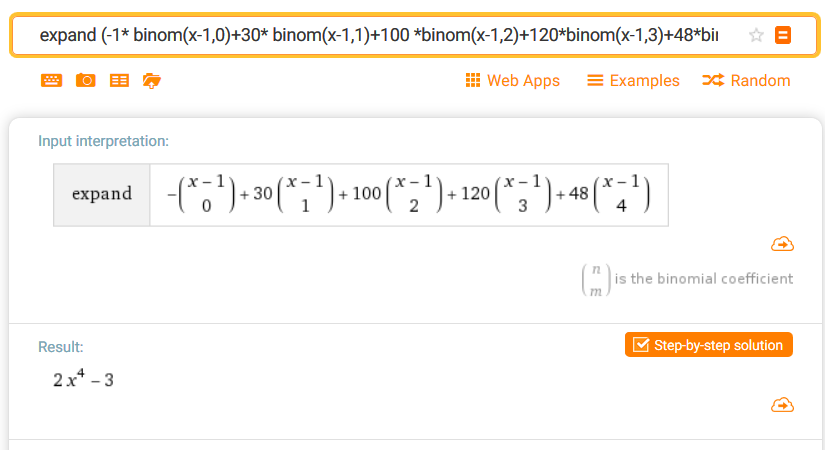Click the Random link
825x450 pixels.
point(746,81)
